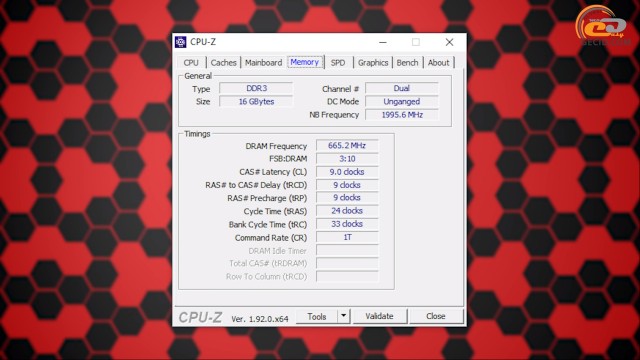Select the DDR3 memory type field
Viewport: 640px width, 360px height.
tap(256, 88)
